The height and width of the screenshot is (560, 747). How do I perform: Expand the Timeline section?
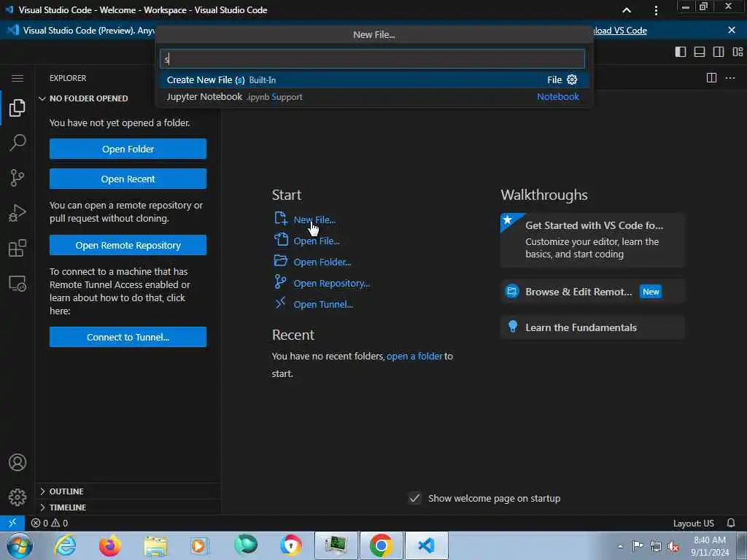[128, 507]
